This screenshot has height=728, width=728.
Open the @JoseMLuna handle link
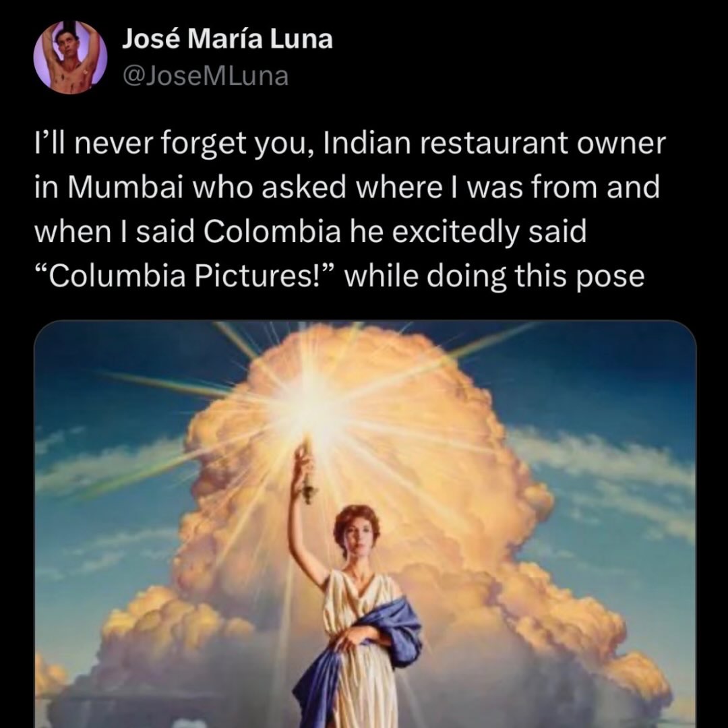pyautogui.click(x=205, y=76)
